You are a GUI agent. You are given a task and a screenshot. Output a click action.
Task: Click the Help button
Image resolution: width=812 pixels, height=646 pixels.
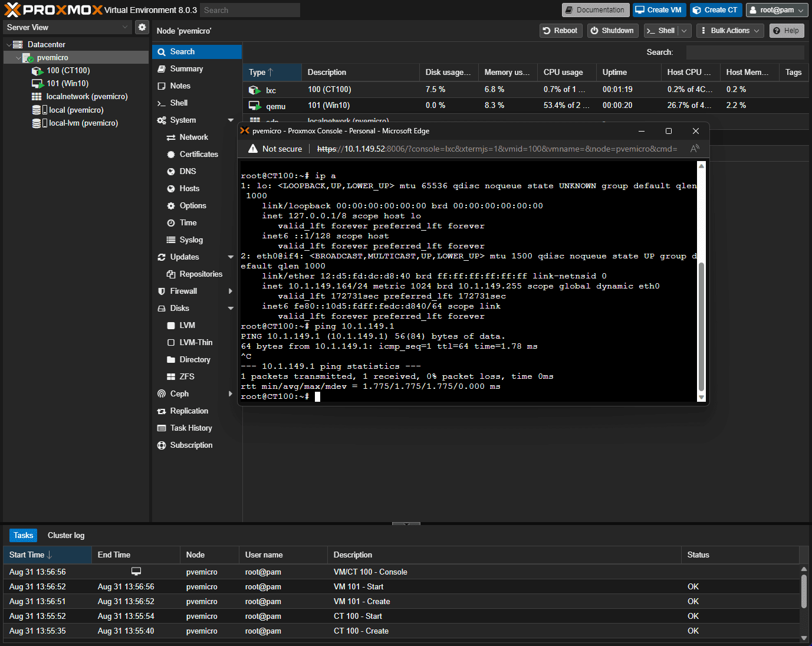click(787, 31)
